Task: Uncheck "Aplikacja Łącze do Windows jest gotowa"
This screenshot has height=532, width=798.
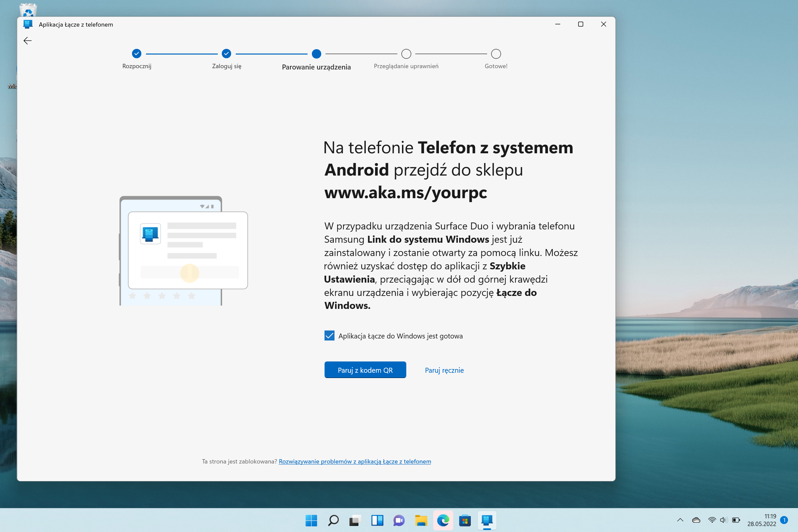Action: (x=329, y=336)
